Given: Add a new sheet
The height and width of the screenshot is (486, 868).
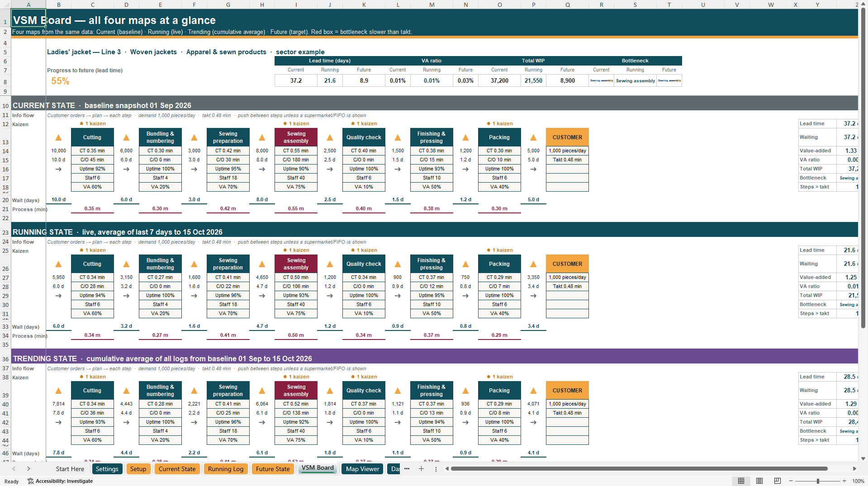Looking at the screenshot, I should click(421, 469).
